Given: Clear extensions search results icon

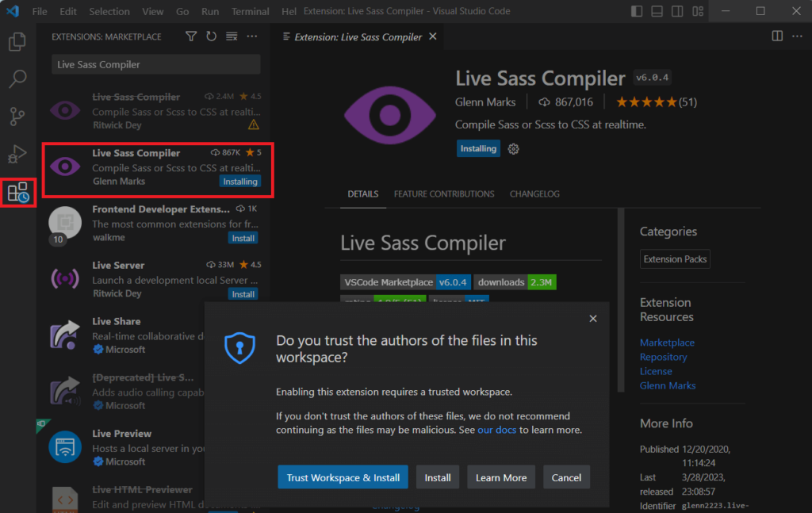Looking at the screenshot, I should coord(232,36).
